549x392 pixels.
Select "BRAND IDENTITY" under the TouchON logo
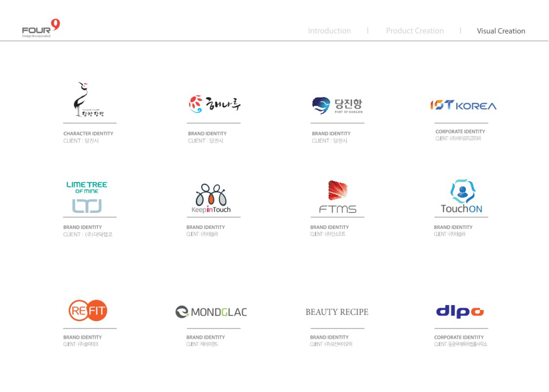tap(453, 227)
